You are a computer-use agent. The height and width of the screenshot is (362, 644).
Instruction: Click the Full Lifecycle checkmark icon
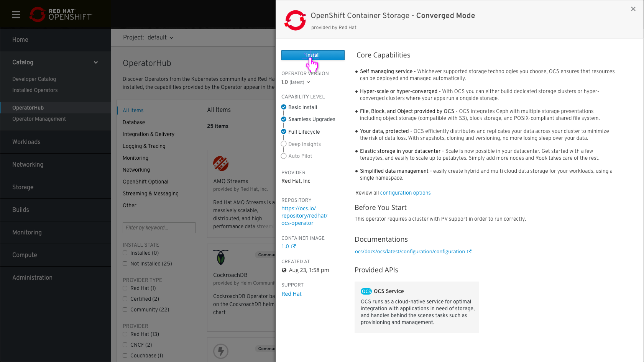[284, 131]
